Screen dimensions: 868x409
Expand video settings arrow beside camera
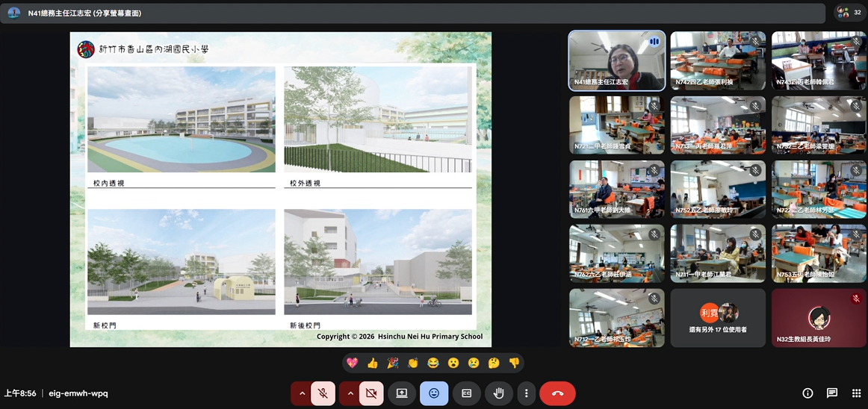pyautogui.click(x=350, y=393)
